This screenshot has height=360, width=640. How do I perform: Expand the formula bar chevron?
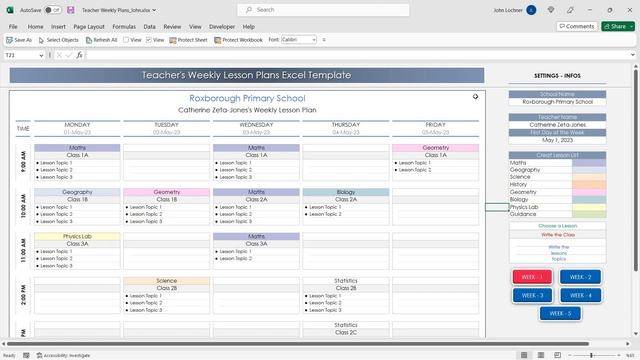pos(633,55)
